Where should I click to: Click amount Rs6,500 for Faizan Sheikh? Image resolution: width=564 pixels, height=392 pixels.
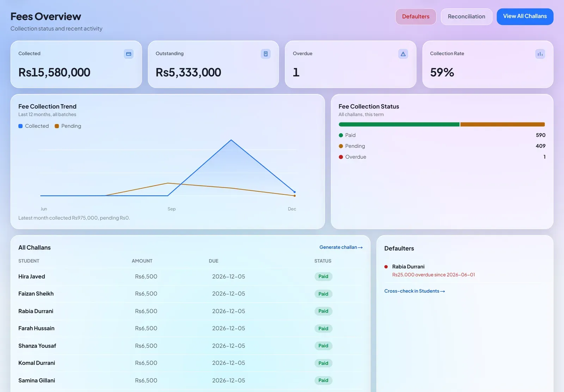pyautogui.click(x=146, y=294)
